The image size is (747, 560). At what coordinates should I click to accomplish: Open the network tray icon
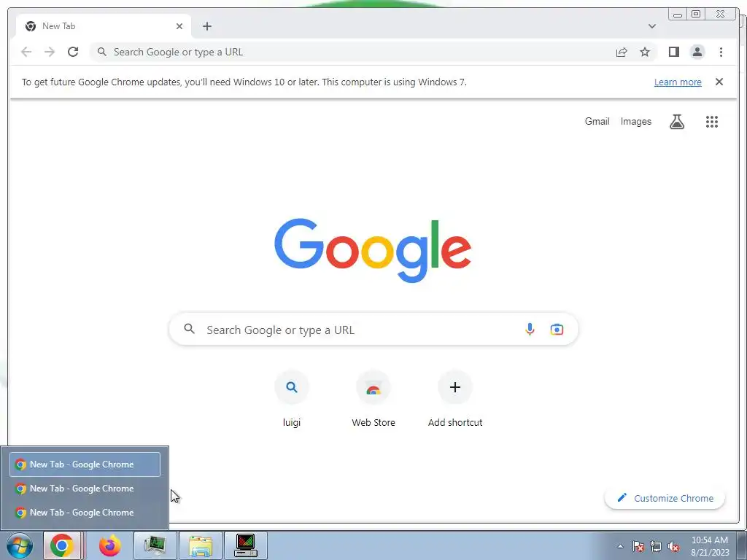click(656, 546)
